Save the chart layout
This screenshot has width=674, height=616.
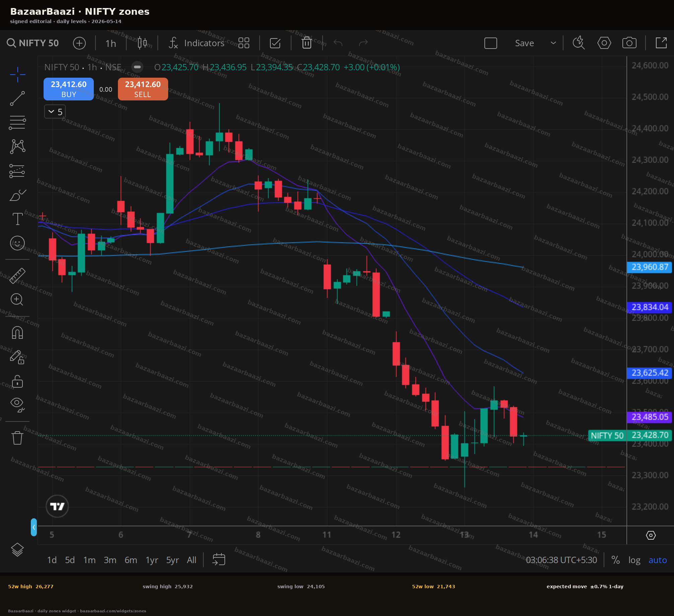coord(524,43)
